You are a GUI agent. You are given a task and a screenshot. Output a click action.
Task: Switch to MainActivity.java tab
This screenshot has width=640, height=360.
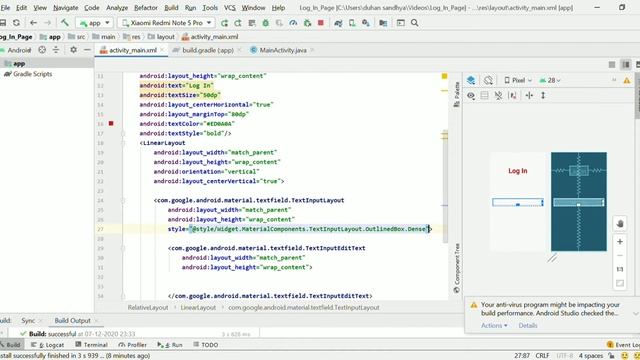(x=282, y=50)
